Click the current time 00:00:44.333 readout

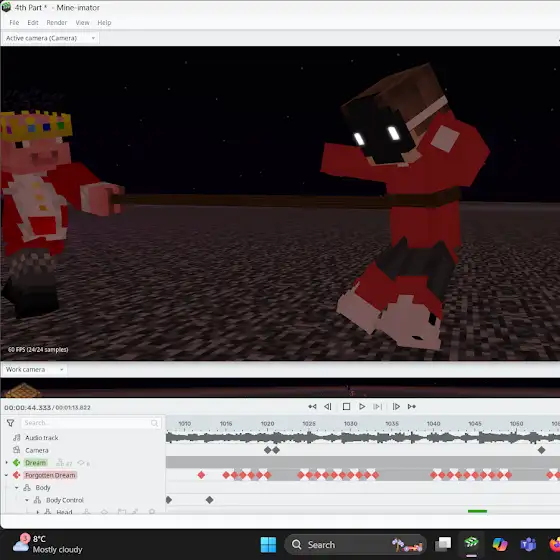point(28,408)
